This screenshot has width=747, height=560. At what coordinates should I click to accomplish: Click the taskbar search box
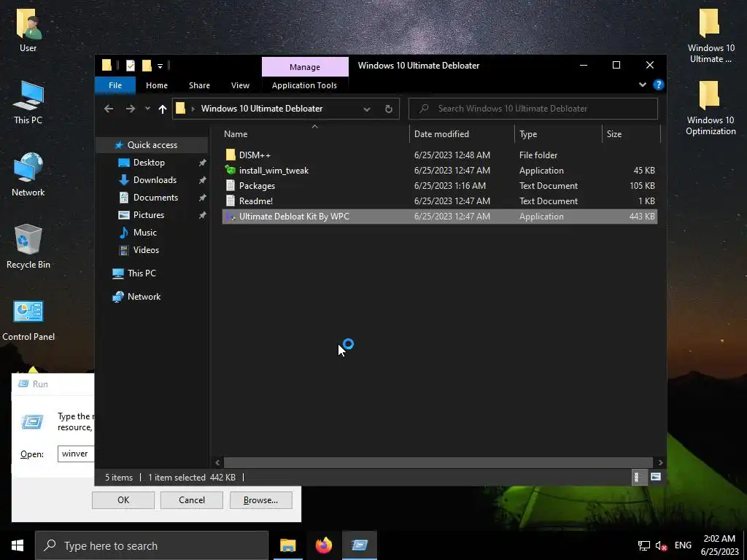(152, 545)
